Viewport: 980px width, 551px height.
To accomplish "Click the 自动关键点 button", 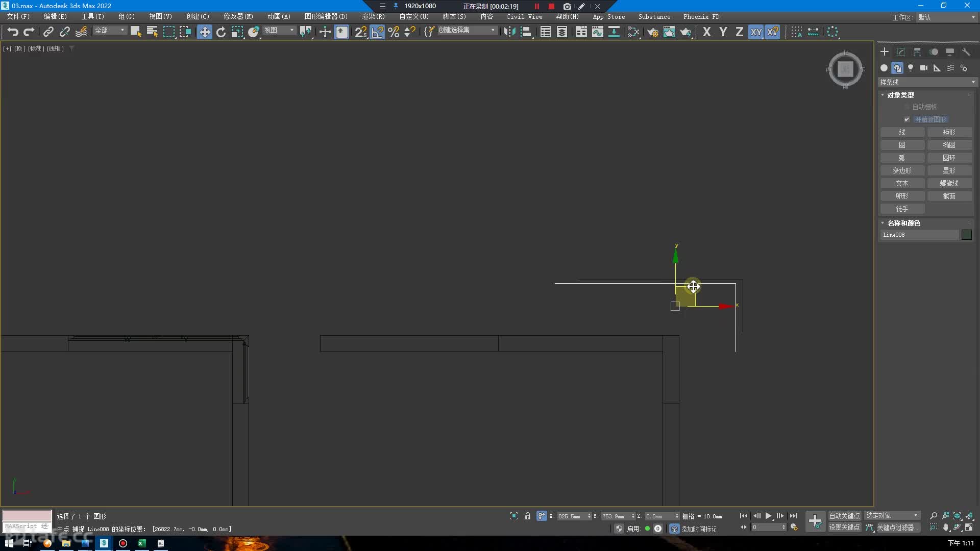I will click(844, 516).
